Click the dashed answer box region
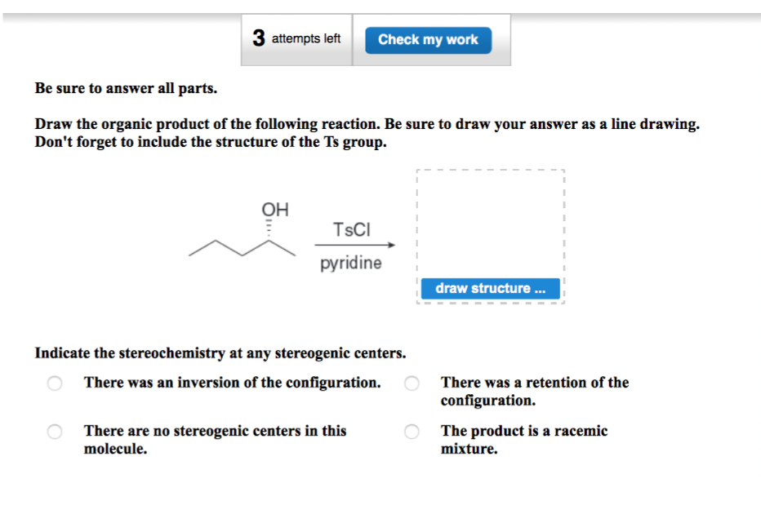 490,220
